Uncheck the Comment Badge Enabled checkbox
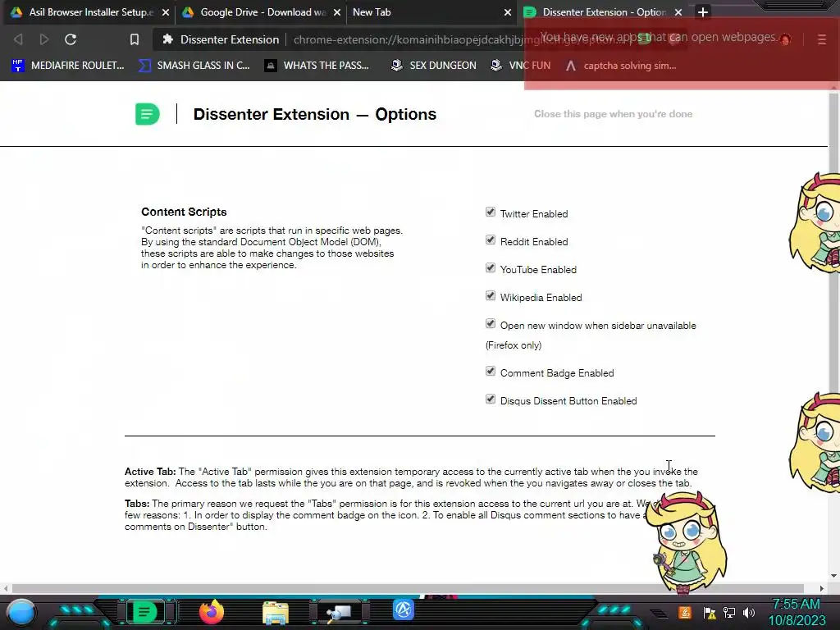The image size is (840, 630). click(491, 372)
